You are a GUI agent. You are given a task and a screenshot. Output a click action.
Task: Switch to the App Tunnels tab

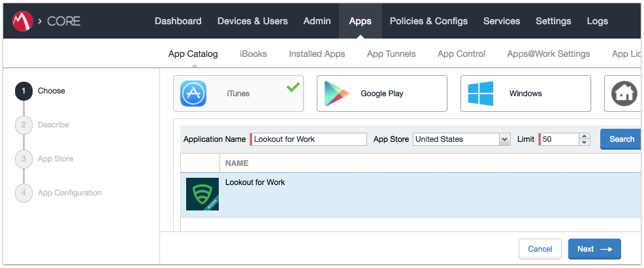(391, 54)
